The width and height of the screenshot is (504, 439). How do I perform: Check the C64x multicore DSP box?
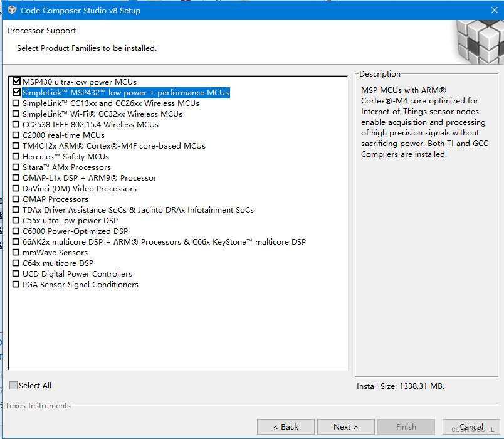point(16,263)
